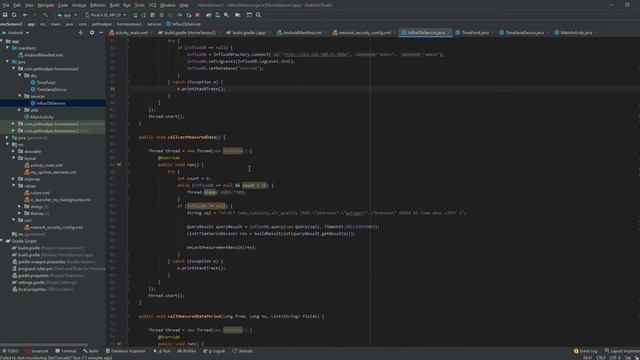This screenshot has height=360, width=640.
Task: Expand the utils package node
Action: click(20, 110)
